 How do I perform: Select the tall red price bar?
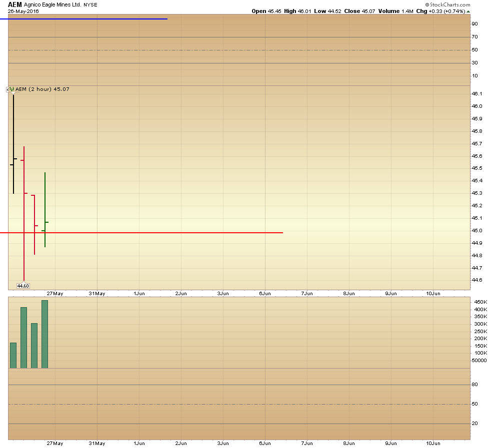(x=24, y=213)
